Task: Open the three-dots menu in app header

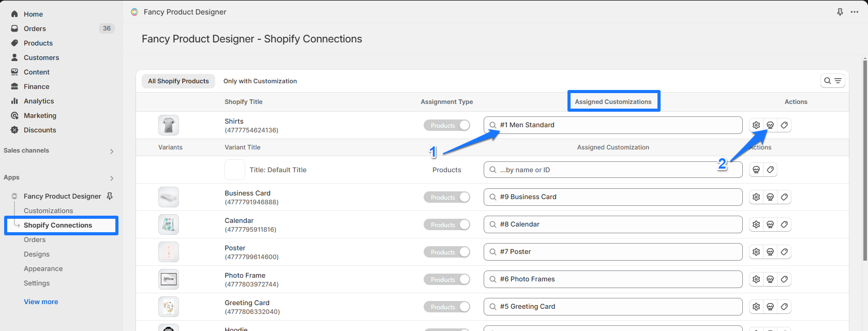Action: (x=855, y=12)
